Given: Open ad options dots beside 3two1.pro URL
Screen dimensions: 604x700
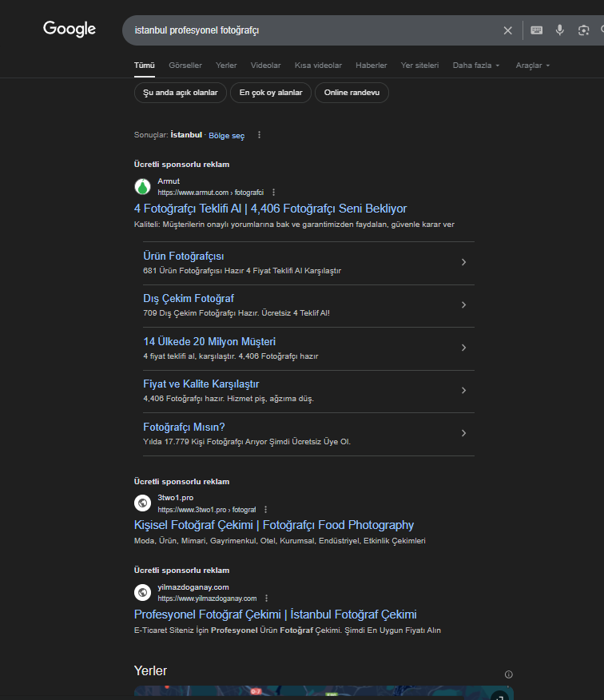Looking at the screenshot, I should point(265,509).
